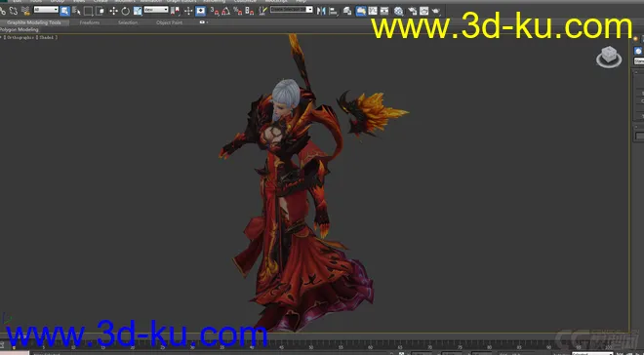Screen dimensions: 644x355
Task: Click the Shaded viewport label
Action: point(48,37)
